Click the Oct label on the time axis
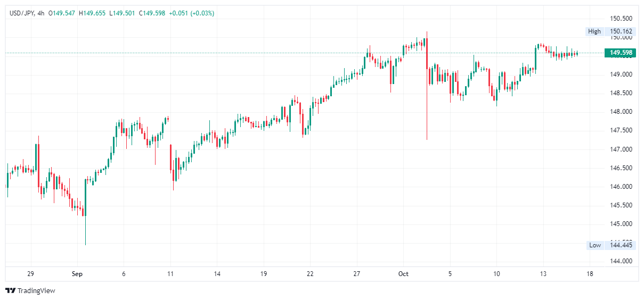Image resolution: width=644 pixels, height=300 pixels. pos(403,274)
